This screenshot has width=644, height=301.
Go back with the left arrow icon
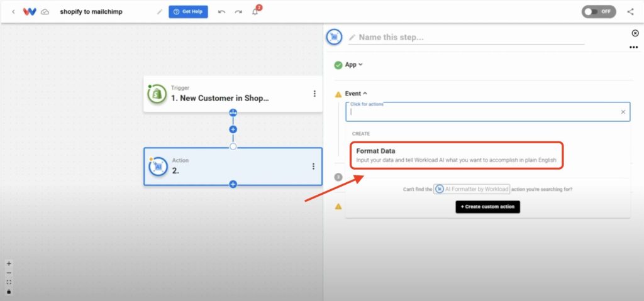pyautogui.click(x=13, y=12)
